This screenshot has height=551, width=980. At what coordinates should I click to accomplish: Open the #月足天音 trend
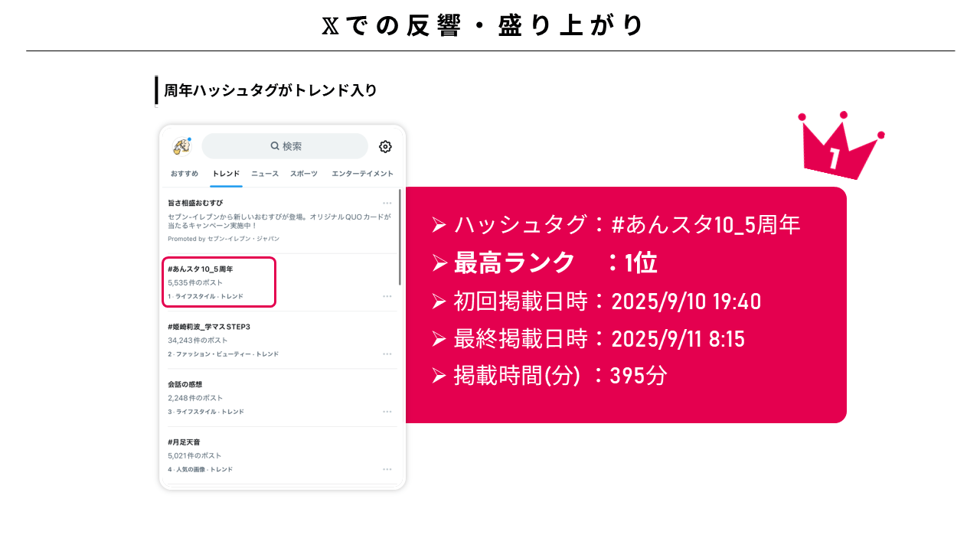tap(184, 442)
